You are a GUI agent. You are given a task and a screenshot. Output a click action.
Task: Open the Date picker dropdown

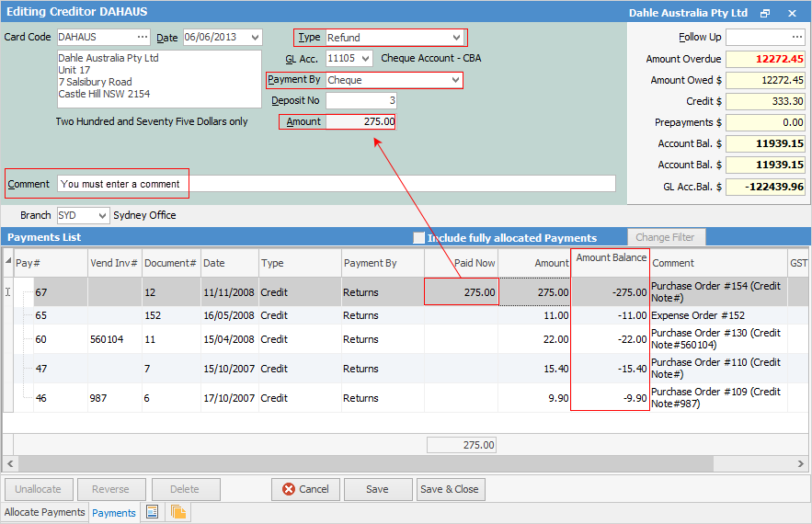click(x=255, y=38)
